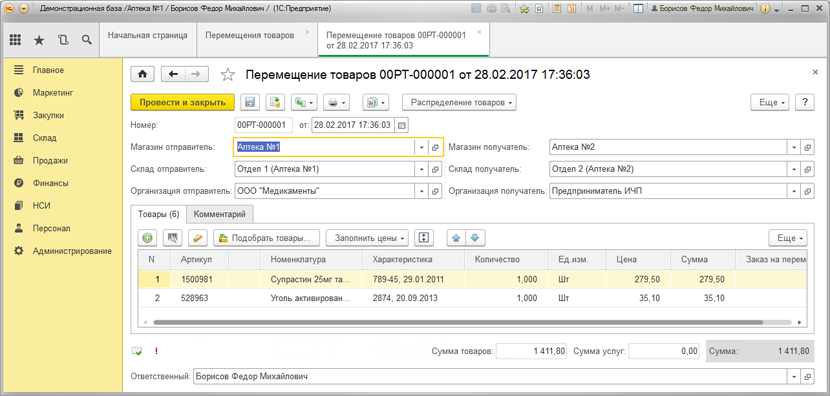The height and width of the screenshot is (396, 830).
Task: Open the search magnifier in navigation panel
Action: click(x=87, y=40)
